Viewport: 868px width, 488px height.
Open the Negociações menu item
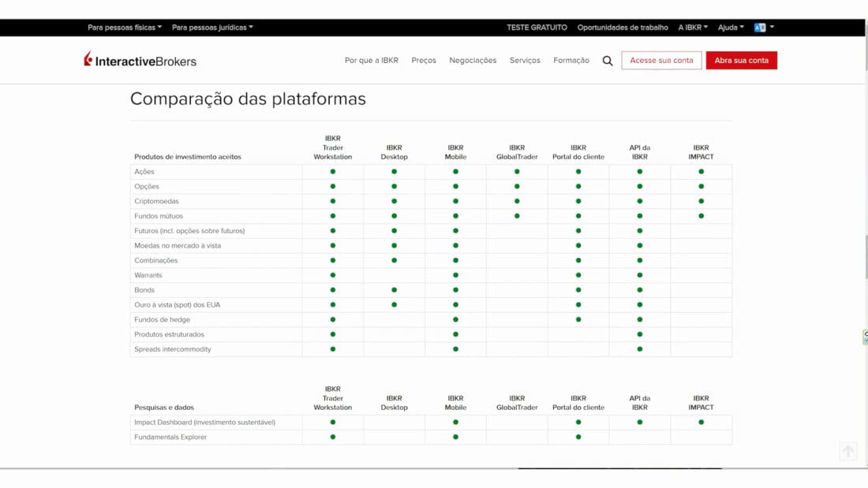click(x=473, y=61)
